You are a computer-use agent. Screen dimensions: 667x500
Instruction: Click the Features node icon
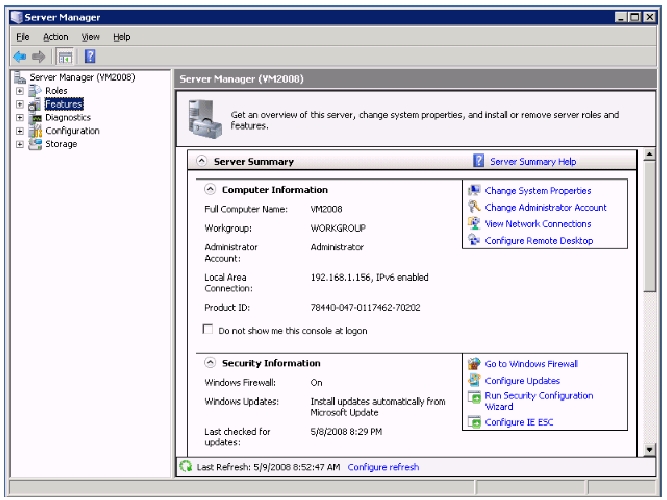click(34, 104)
